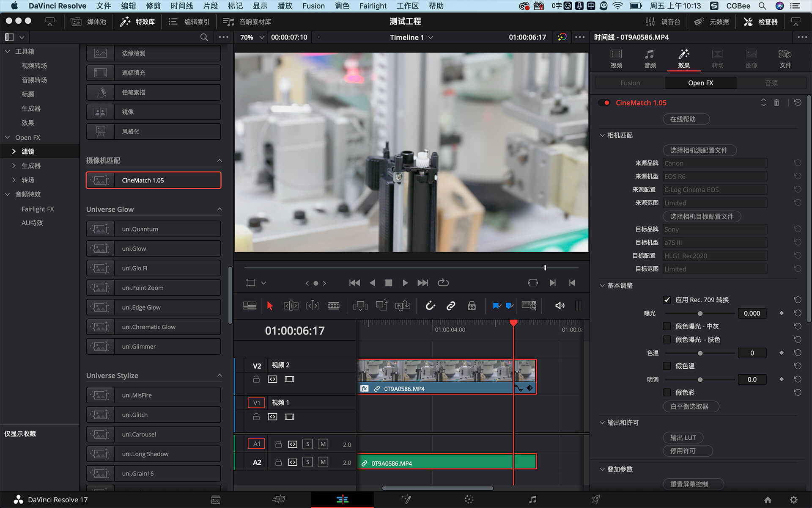Adjust the 明调 slider handle
Viewport: 812px width, 508px height.
pos(700,379)
